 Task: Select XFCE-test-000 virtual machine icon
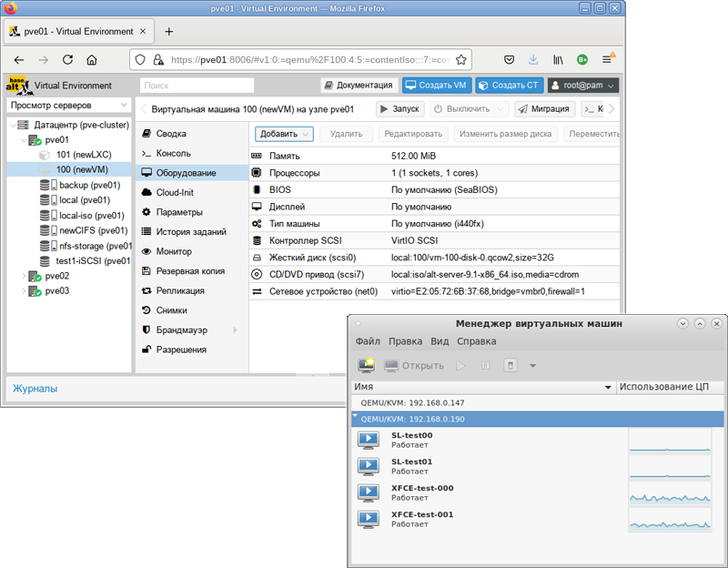coord(369,492)
